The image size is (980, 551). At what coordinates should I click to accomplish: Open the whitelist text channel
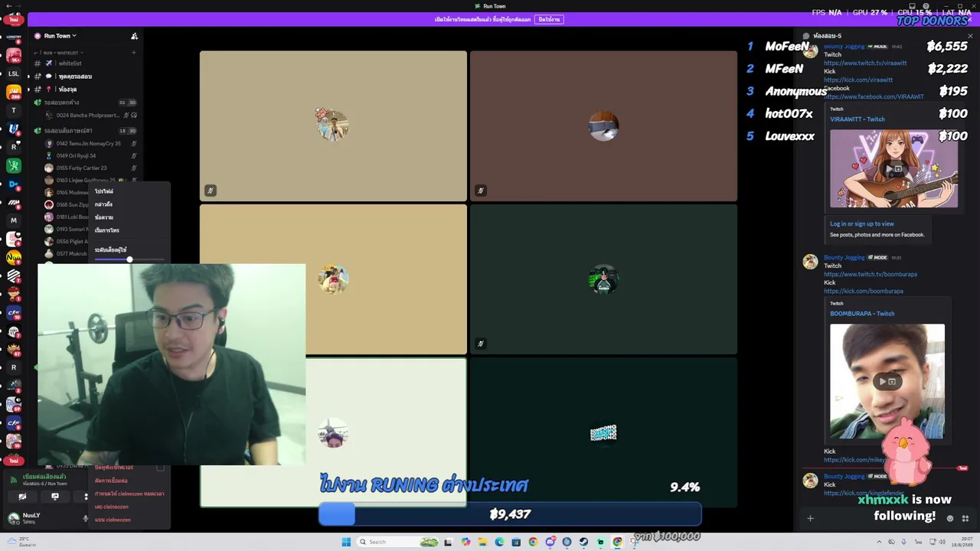coord(70,64)
